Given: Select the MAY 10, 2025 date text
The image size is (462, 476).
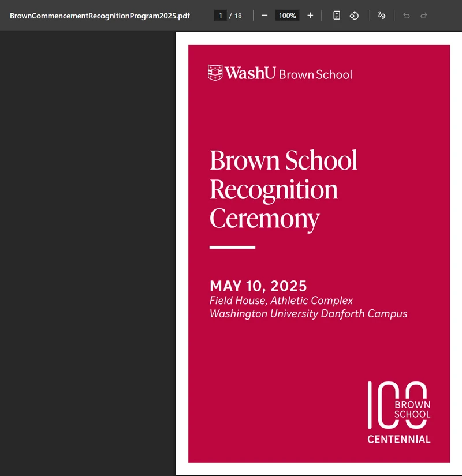Looking at the screenshot, I should [258, 286].
